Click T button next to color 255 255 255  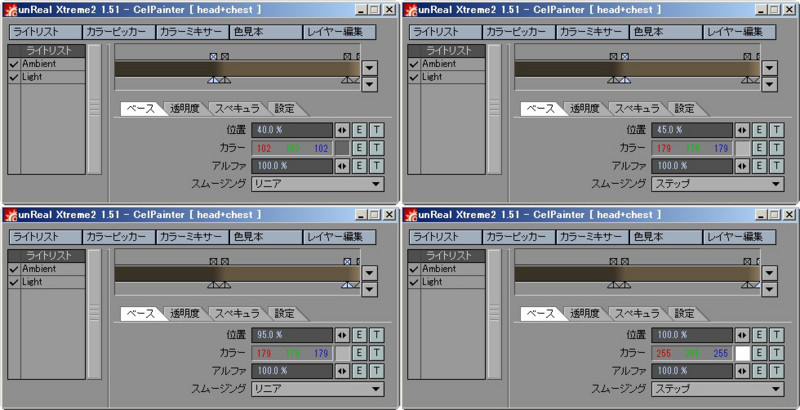coord(777,353)
